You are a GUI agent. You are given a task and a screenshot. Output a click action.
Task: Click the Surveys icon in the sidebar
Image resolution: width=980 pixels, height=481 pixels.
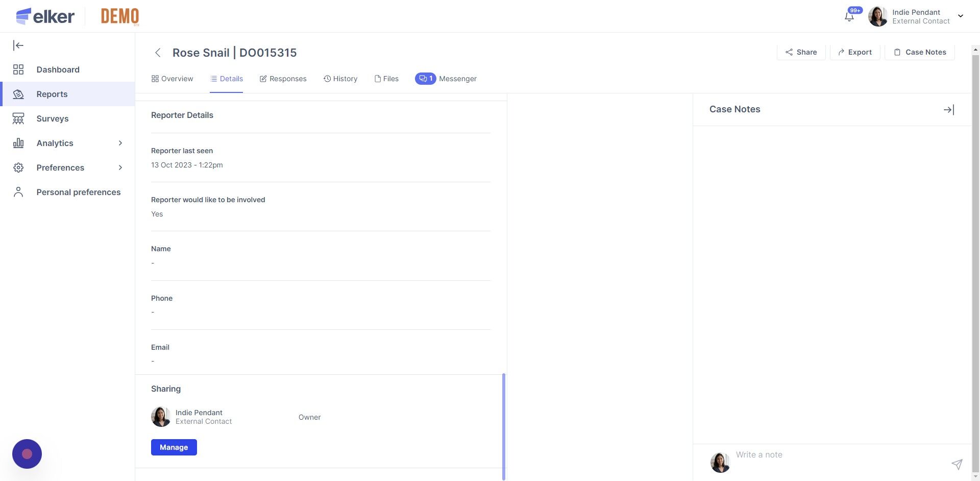click(18, 118)
